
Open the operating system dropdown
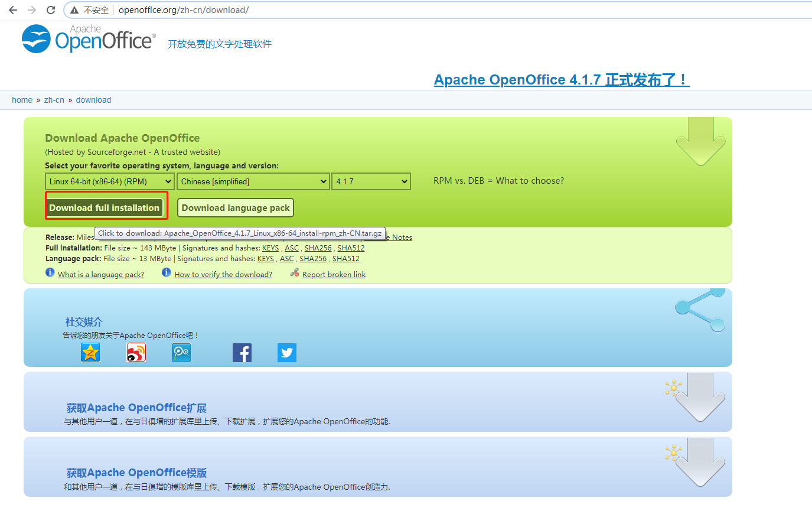point(110,181)
